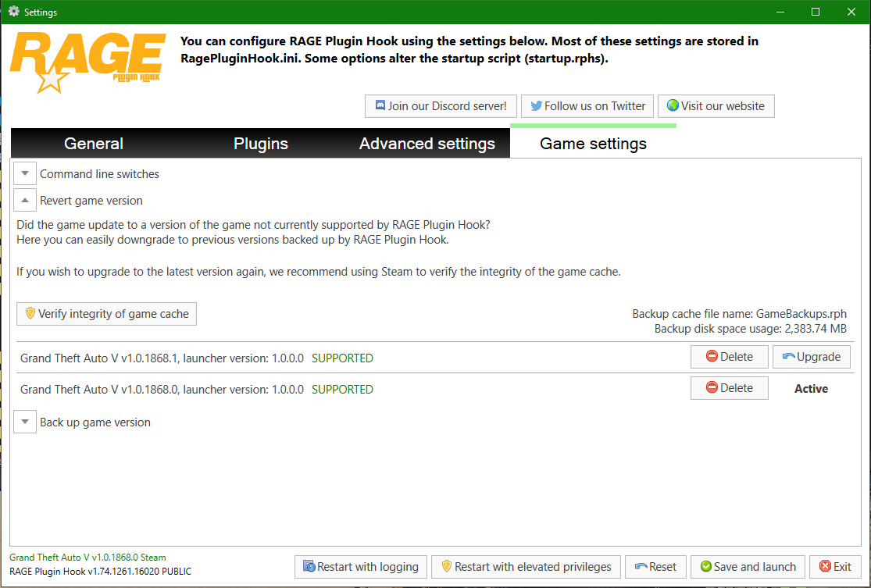
Task: Delete the v1.0.1868.1 game backup
Action: point(730,357)
